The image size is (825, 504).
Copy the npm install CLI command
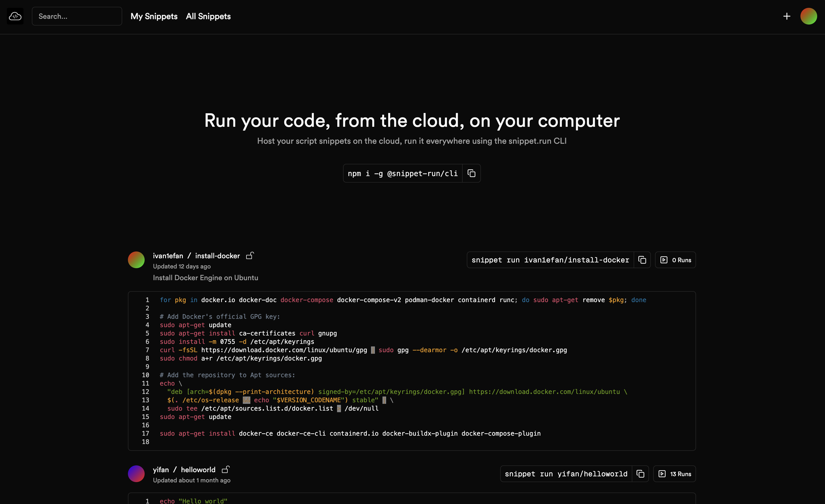(471, 173)
